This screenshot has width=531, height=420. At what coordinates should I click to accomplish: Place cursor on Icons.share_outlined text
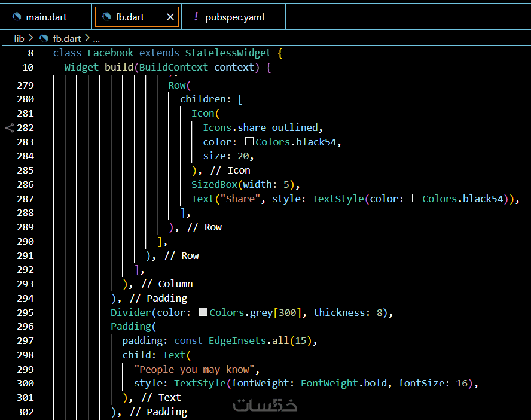click(x=263, y=127)
